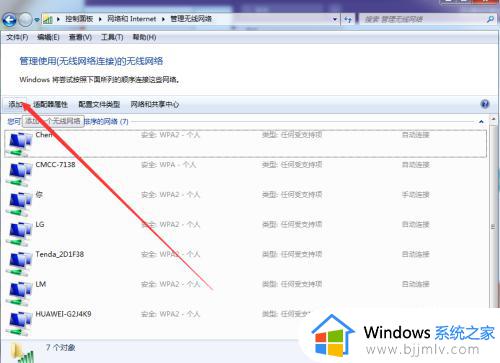
Task: Click the 管理无线网络 breadcrumb
Action: (x=191, y=19)
